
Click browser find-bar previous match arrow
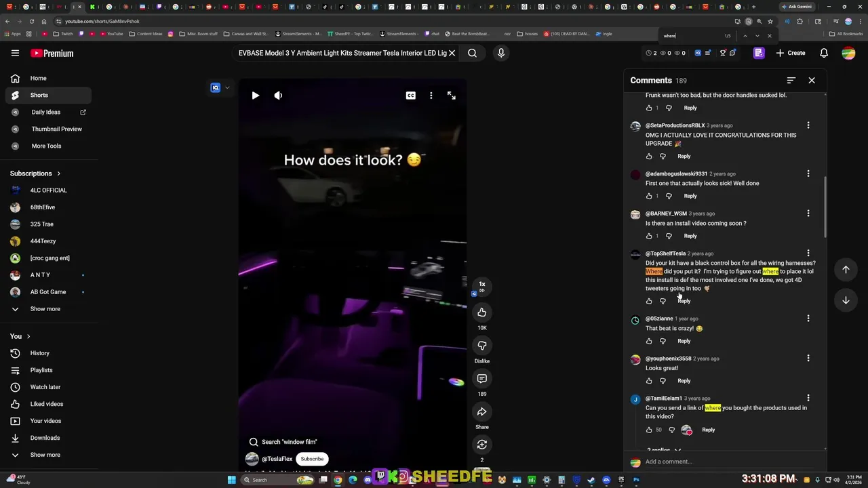[x=745, y=36]
